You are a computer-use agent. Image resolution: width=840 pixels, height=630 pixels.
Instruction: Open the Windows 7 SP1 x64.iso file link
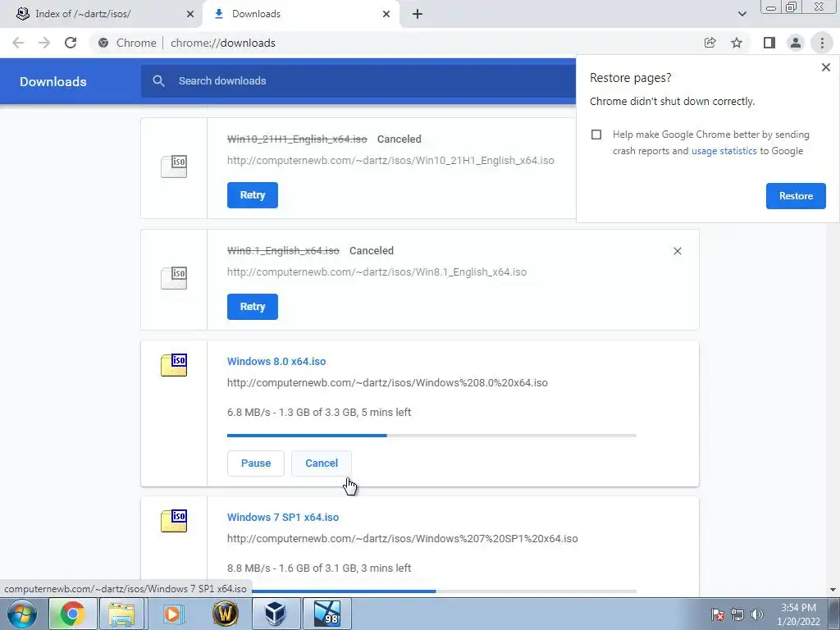pyautogui.click(x=283, y=518)
